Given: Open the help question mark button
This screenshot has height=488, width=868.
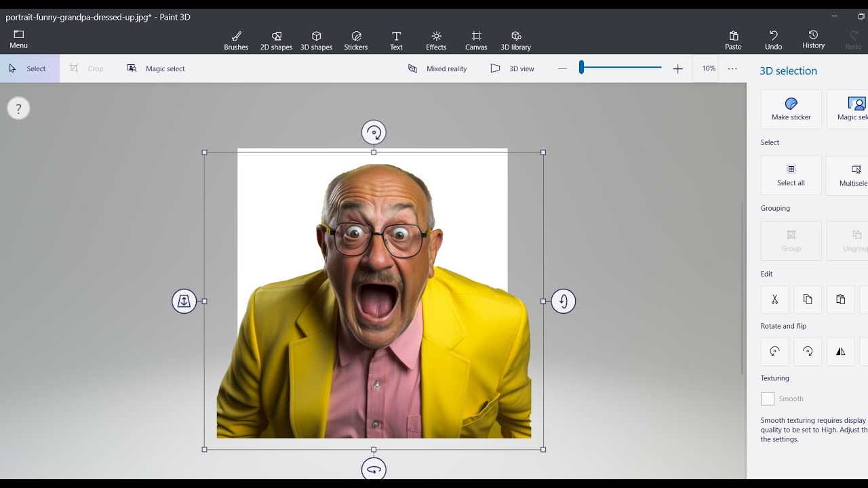Looking at the screenshot, I should (x=18, y=108).
